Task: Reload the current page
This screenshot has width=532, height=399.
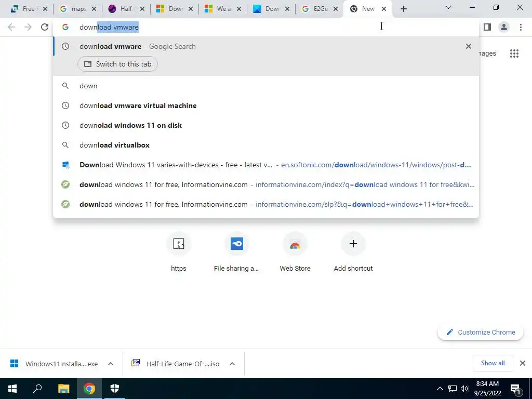Action: click(45, 27)
